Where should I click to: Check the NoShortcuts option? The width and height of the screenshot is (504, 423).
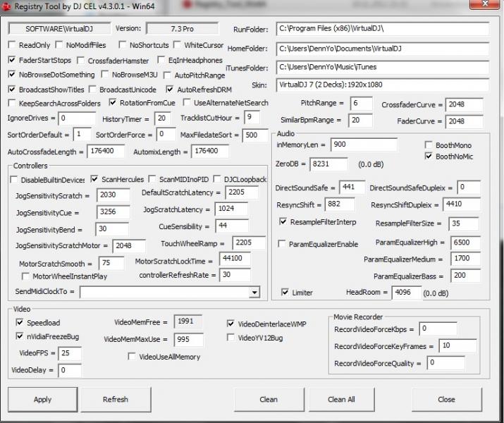click(123, 45)
